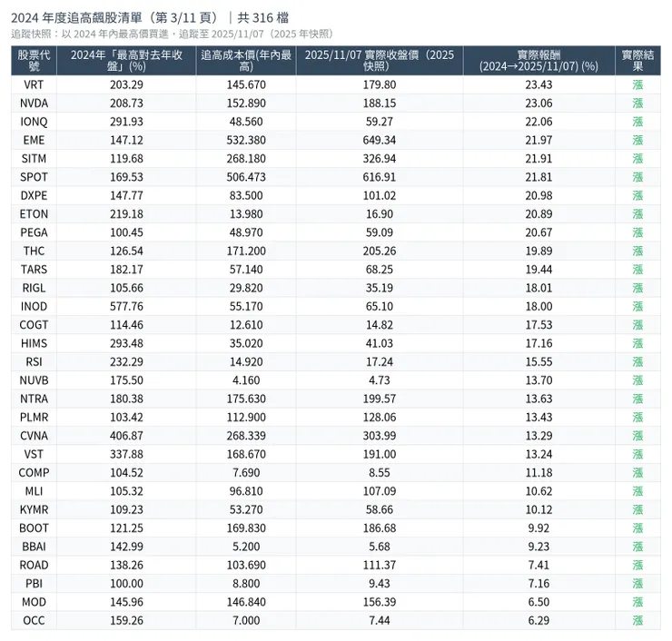Click the 實際結果 column header
The width and height of the screenshot is (672, 641).
tap(637, 61)
